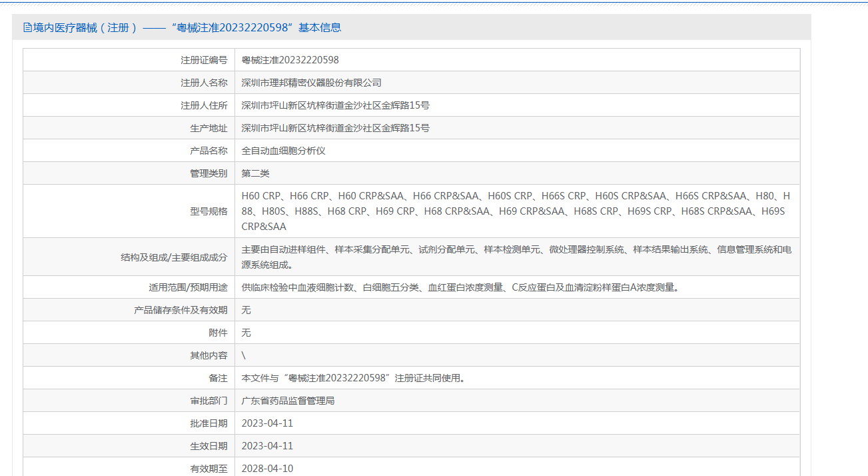Click the label 备注
Screen dimensions: 868x476
218,378
